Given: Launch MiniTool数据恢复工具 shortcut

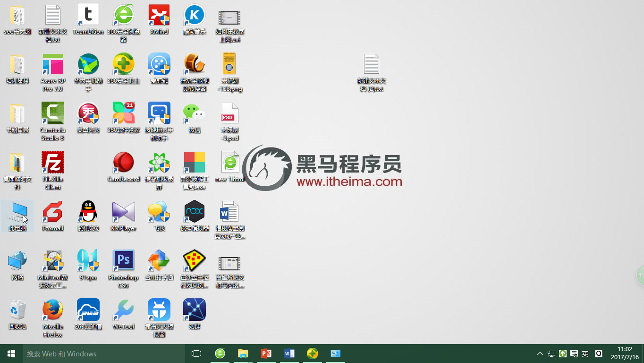Looking at the screenshot, I should (53, 269).
